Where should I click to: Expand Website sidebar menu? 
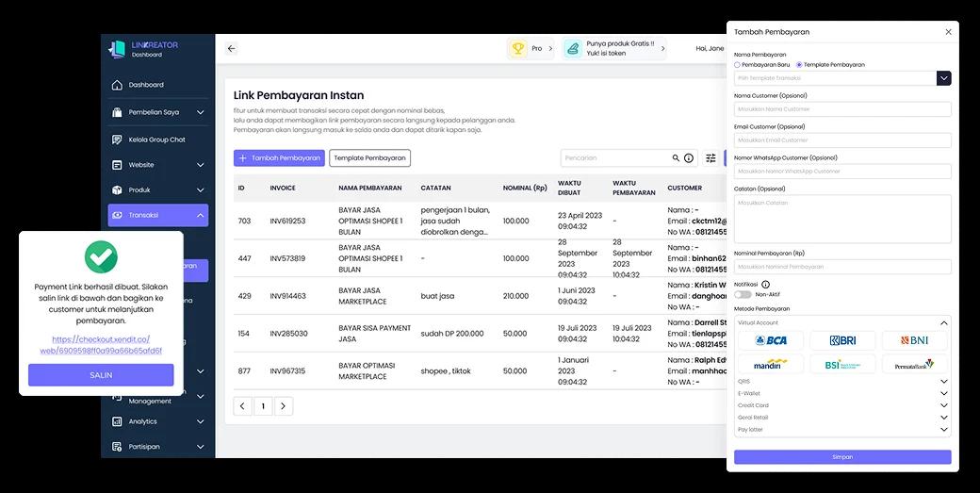200,165
